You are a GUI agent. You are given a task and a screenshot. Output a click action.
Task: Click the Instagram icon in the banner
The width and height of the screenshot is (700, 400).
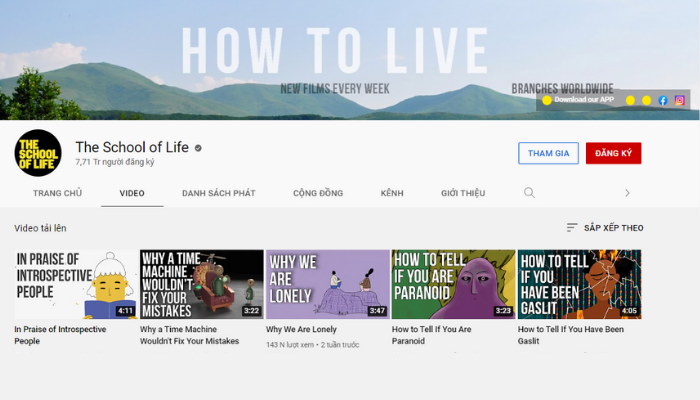coord(679,100)
